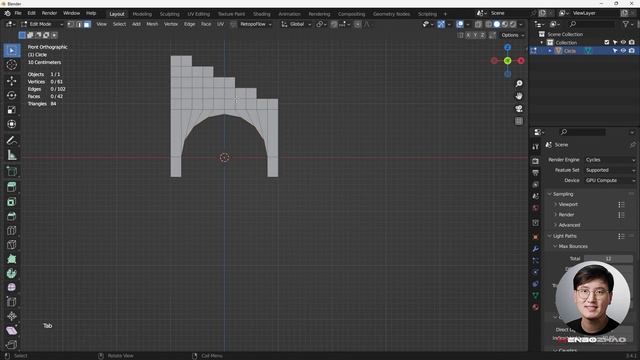Viewport: 640px width, 360px height.
Task: Switch to edge select mode
Action: tap(79, 24)
